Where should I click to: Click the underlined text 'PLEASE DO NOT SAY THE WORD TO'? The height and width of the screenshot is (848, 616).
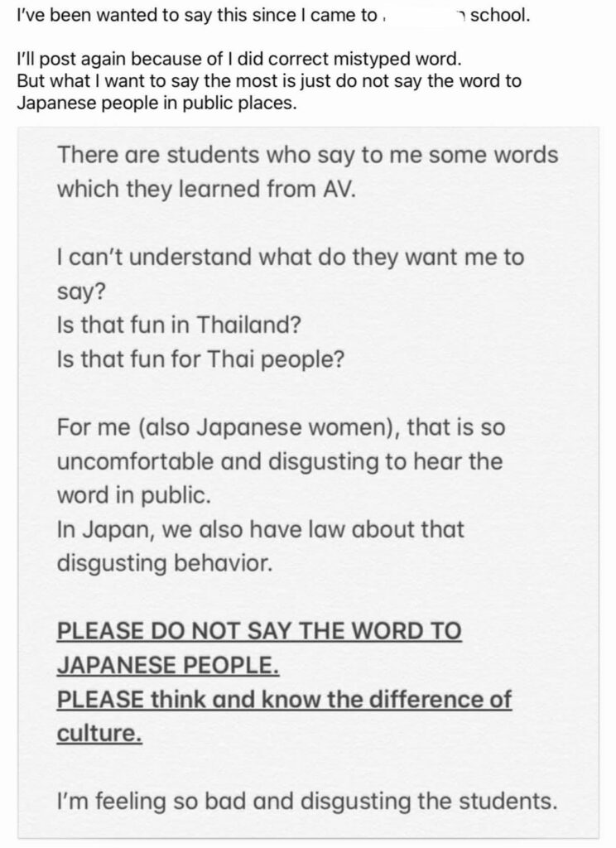click(259, 631)
